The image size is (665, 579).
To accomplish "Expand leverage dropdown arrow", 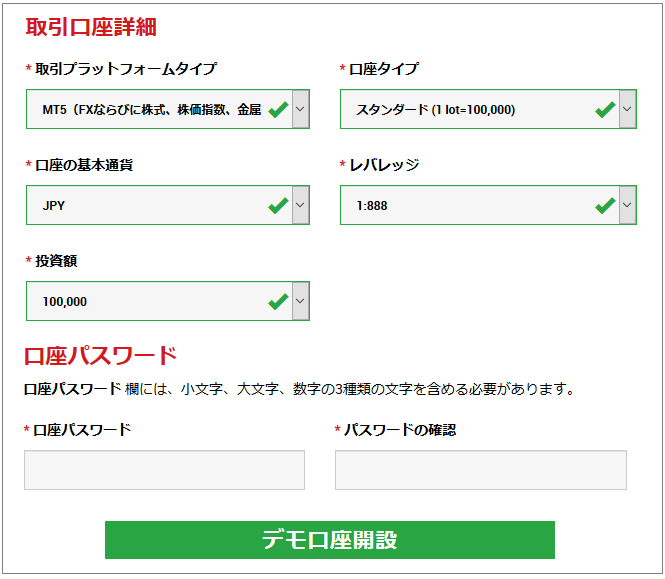I will pyautogui.click(x=627, y=205).
